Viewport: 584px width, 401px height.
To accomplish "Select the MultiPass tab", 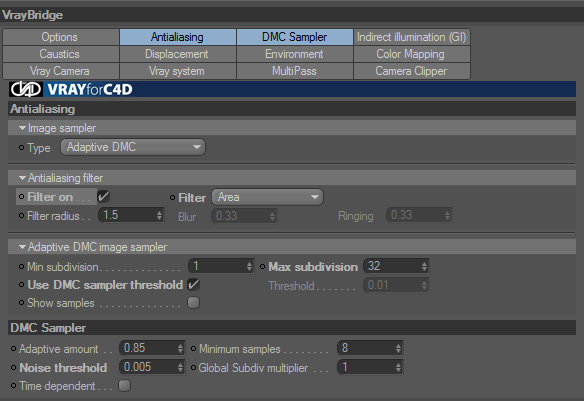I will click(295, 71).
